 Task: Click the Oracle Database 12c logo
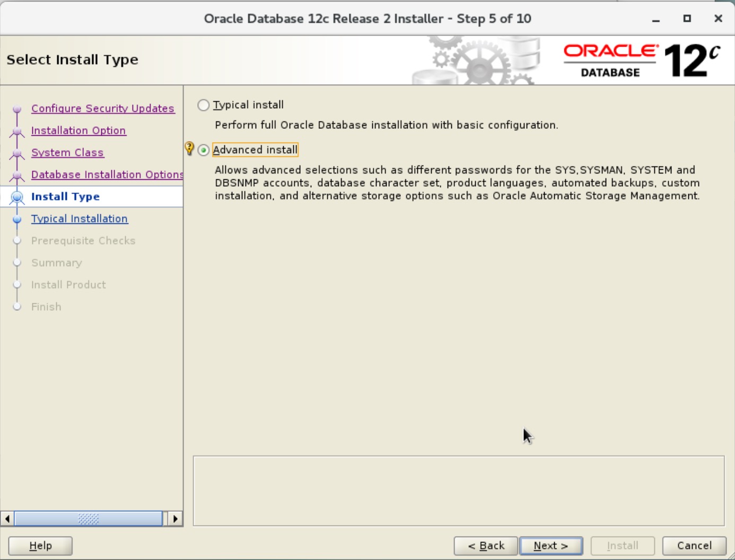pyautogui.click(x=642, y=60)
